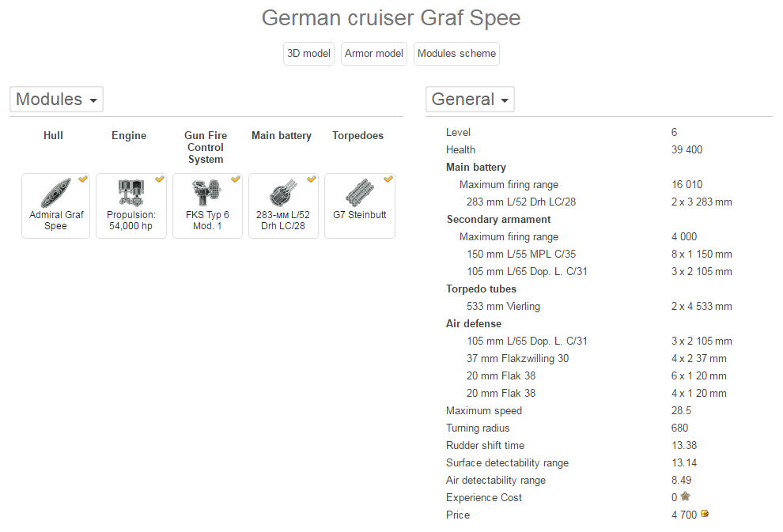The height and width of the screenshot is (532, 783).
Task: Click the Hull column header
Action: [x=53, y=136]
